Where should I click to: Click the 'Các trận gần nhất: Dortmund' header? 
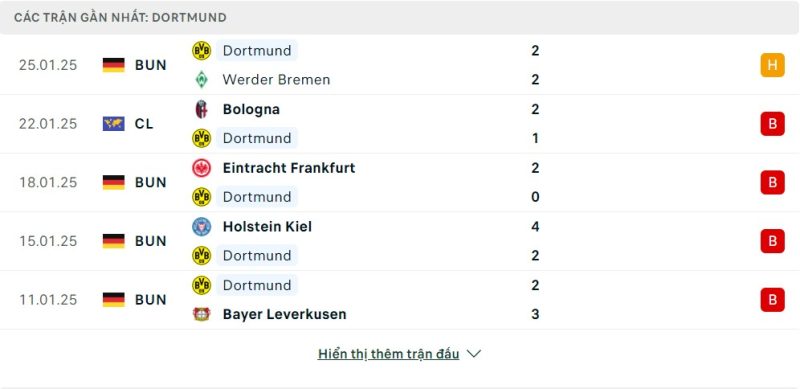(x=120, y=17)
